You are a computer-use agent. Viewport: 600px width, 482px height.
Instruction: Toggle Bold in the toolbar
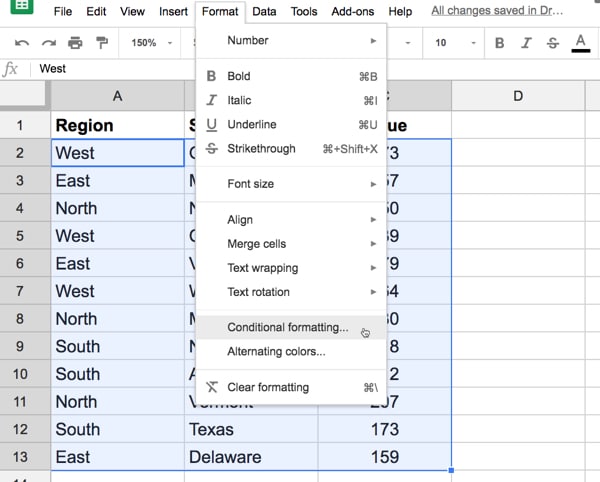(x=500, y=43)
